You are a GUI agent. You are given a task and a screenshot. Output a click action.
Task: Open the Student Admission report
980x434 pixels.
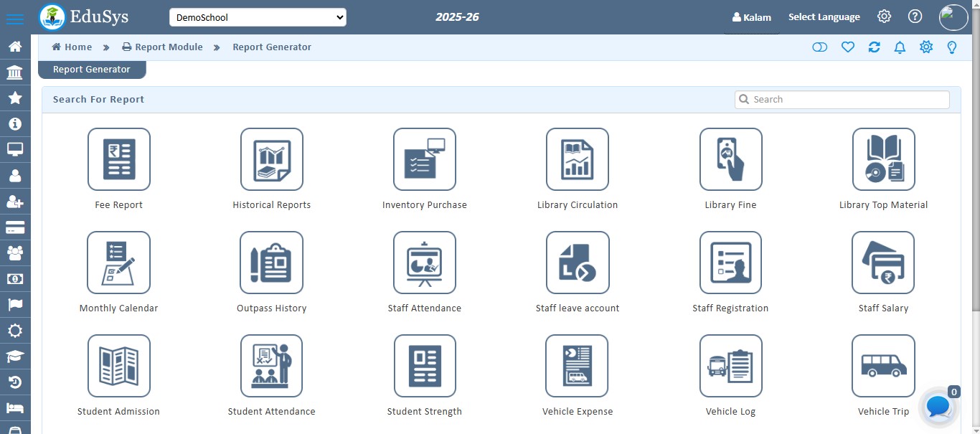118,366
